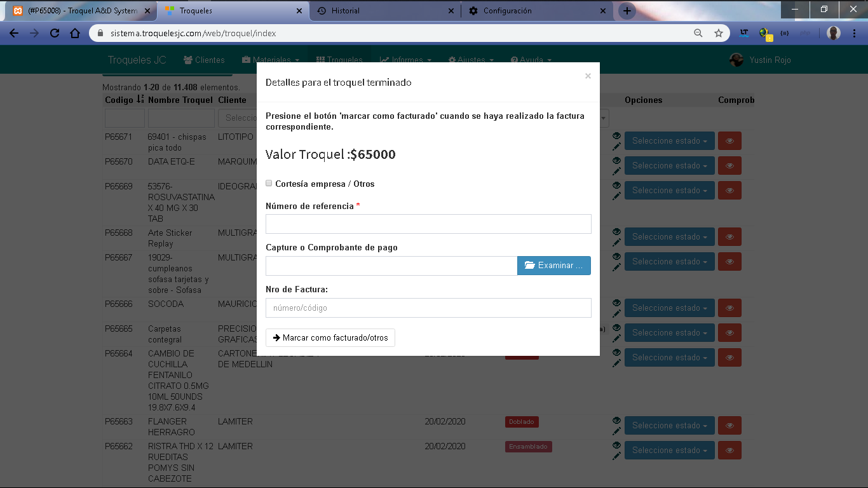Click the Número de referencia input field

coord(428,224)
